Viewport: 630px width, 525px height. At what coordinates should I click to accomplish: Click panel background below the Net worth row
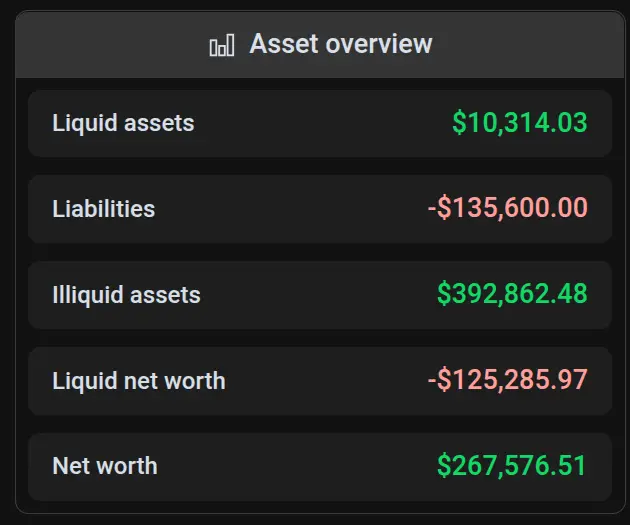coord(320,507)
